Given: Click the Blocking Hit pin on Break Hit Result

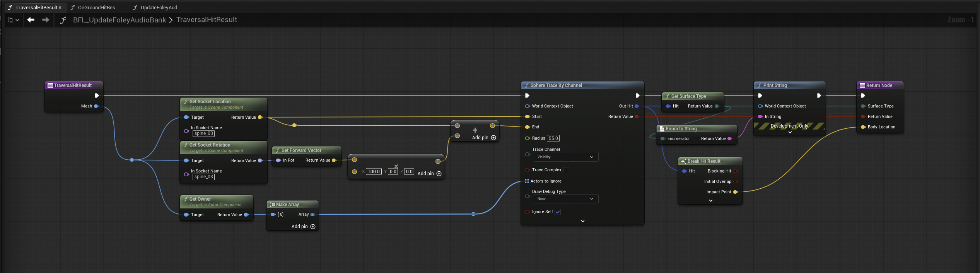Looking at the screenshot, I should (x=735, y=171).
